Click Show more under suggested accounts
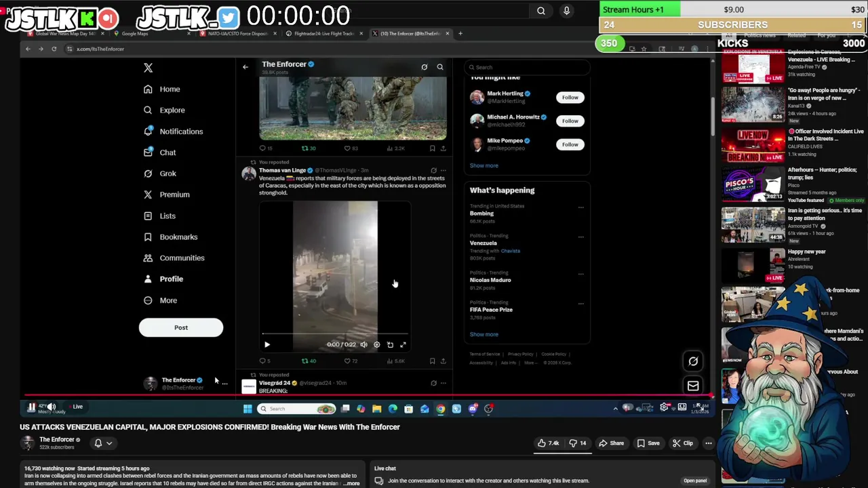This screenshot has height=488, width=868. tap(484, 165)
